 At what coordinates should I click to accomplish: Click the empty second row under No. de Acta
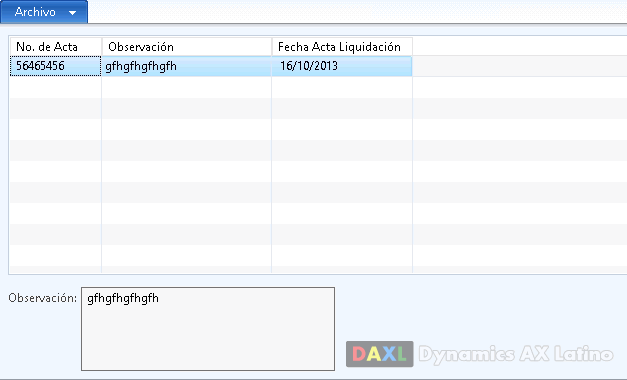[x=56, y=87]
